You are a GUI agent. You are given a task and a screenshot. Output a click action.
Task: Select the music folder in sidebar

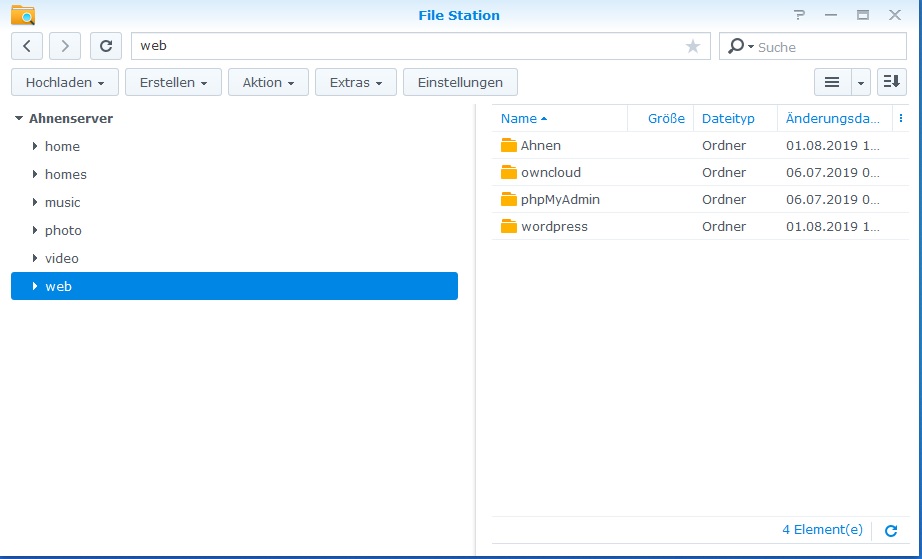[x=62, y=202]
